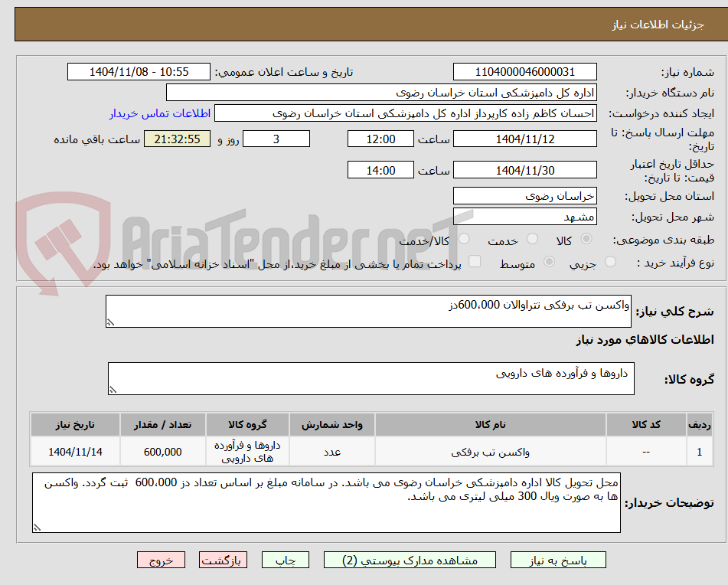Click the گروه کالا table column header

(247, 425)
